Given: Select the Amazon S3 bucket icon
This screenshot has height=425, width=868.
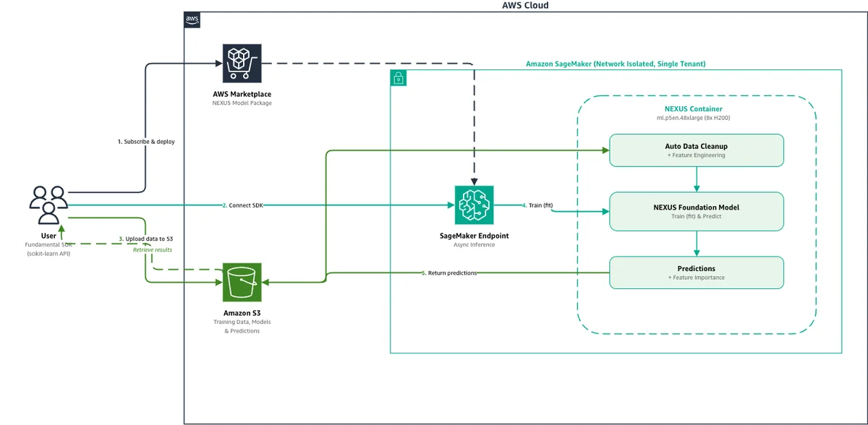Looking at the screenshot, I should coord(242,282).
